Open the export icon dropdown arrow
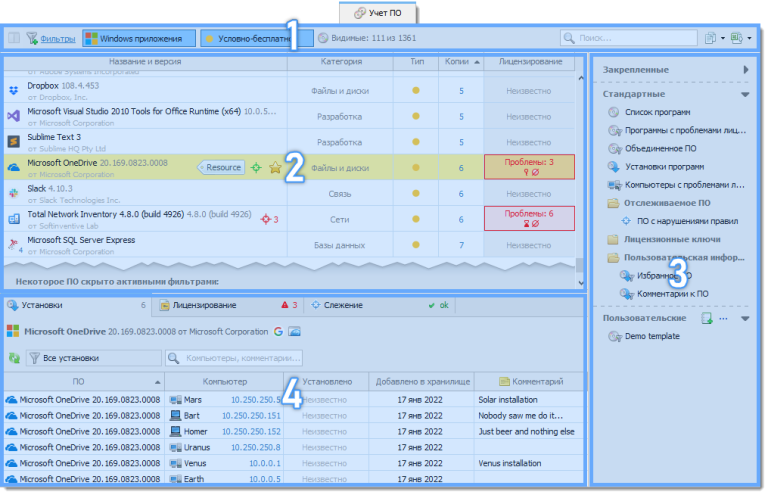This screenshot has height=495, width=768. (x=749, y=38)
